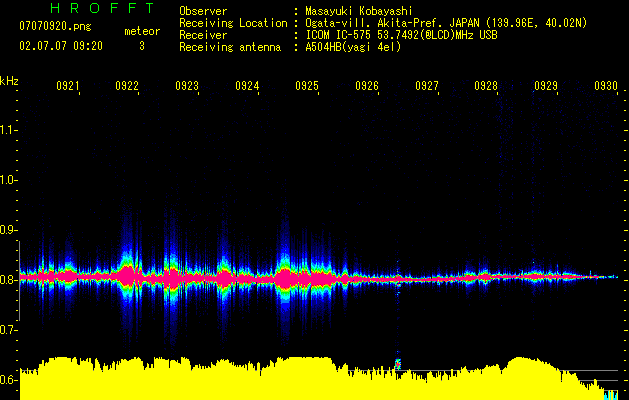Viewport: 629px width, 400px height.
Task: Click the 0924 time marker
Action: pos(247,86)
